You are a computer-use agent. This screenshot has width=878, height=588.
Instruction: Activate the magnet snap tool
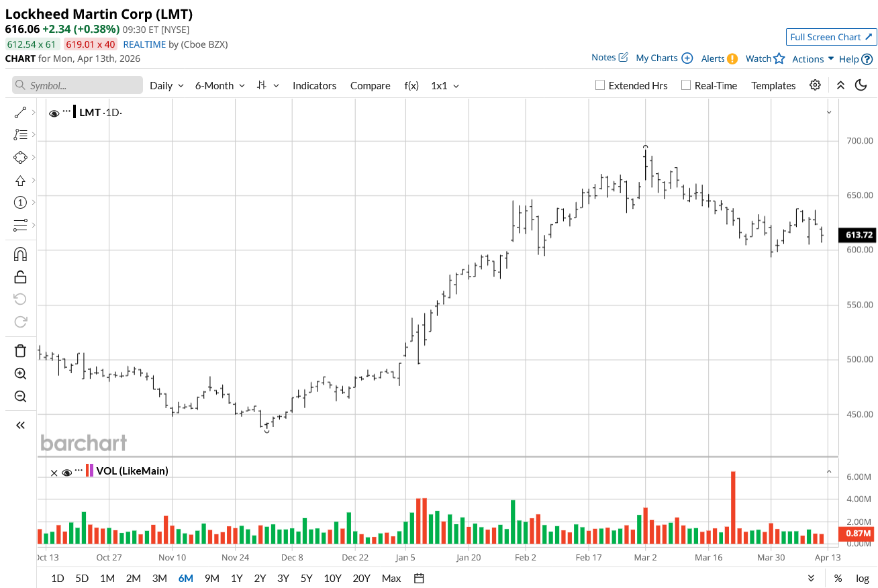[x=20, y=254]
